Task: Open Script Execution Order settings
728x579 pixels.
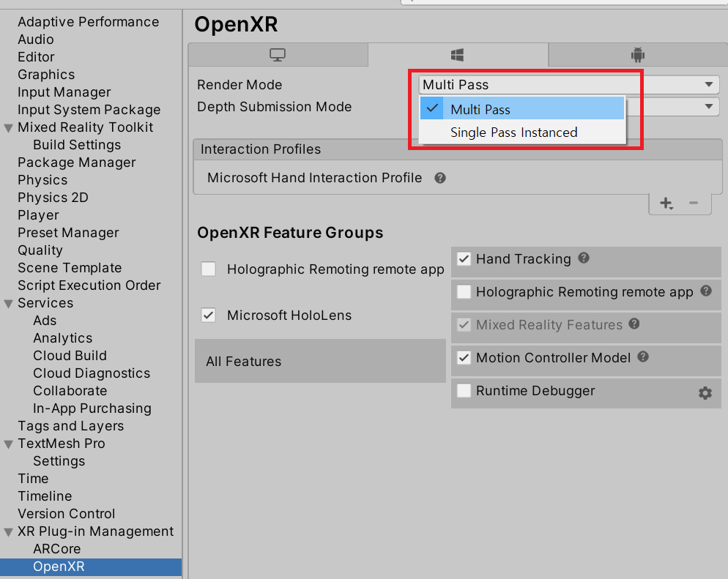Action: [89, 285]
